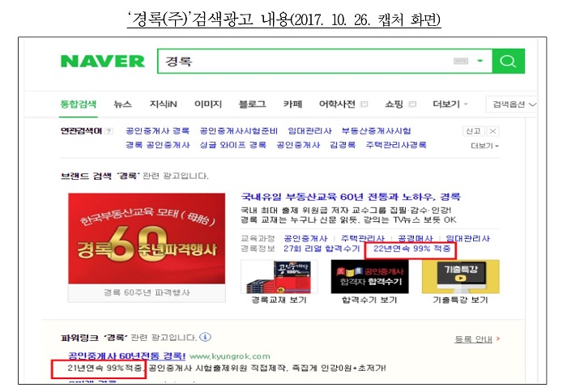567x392 pixels.
Task: Click the 기출특강 video thumbnail
Action: [461, 276]
